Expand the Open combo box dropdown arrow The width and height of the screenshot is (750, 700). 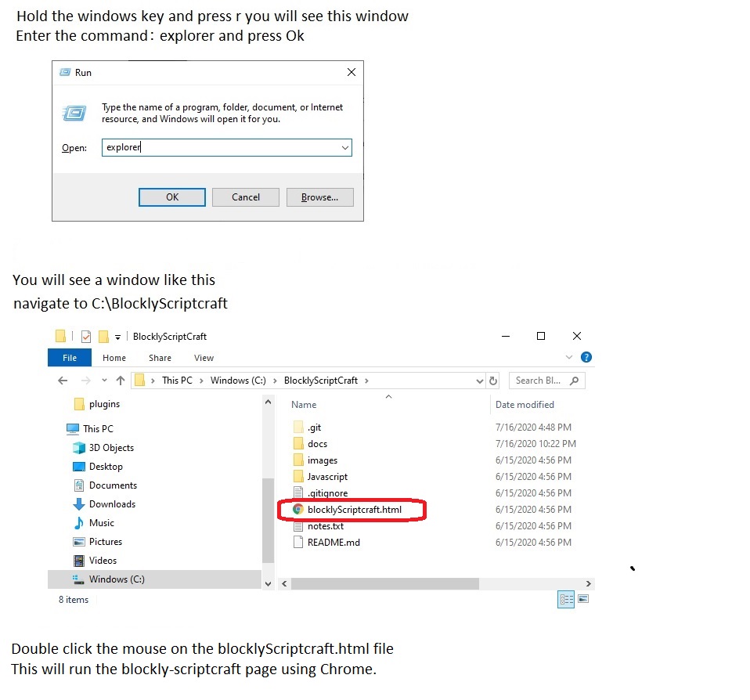344,147
